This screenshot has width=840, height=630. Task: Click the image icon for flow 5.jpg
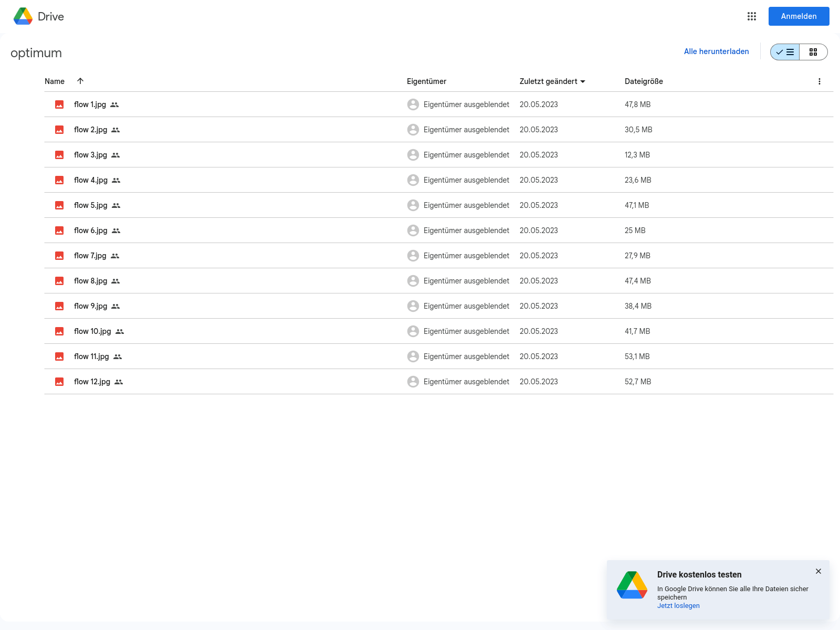coord(59,205)
